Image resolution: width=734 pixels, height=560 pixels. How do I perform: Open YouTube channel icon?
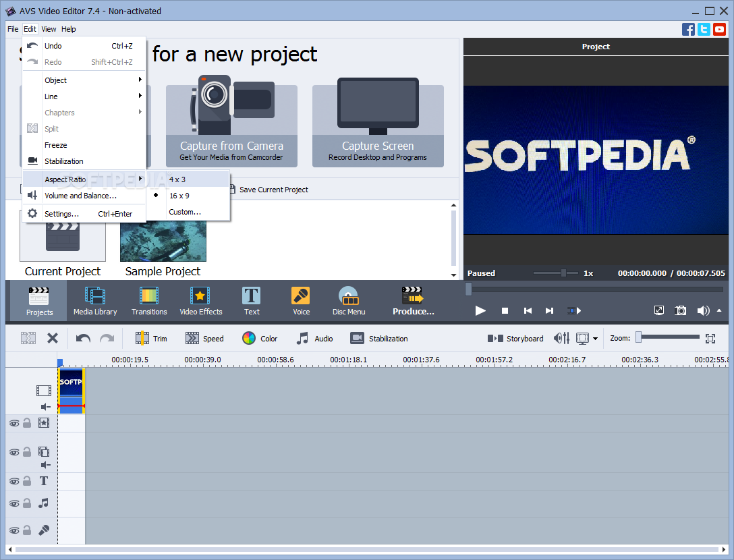pos(719,29)
